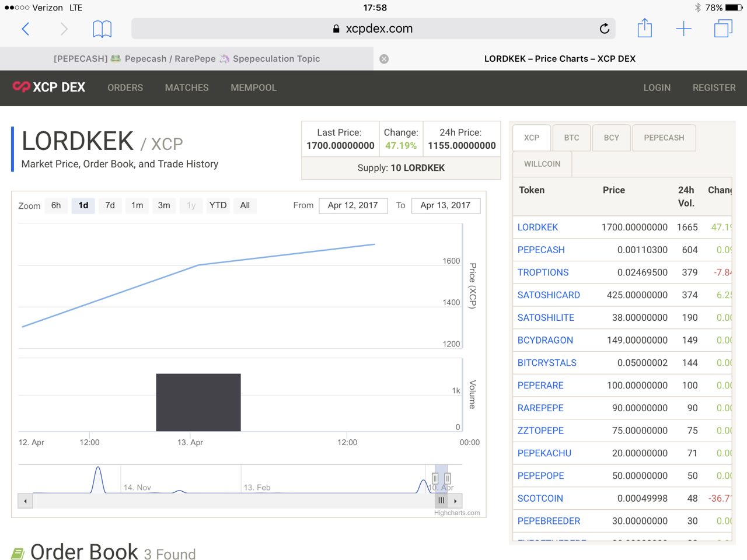Edit the From date field
Image resolution: width=747 pixels, height=560 pixels.
[353, 205]
